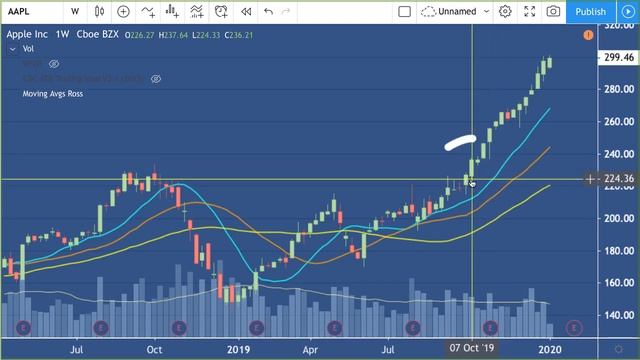
Task: Click the low value L224.33
Action: (x=206, y=35)
